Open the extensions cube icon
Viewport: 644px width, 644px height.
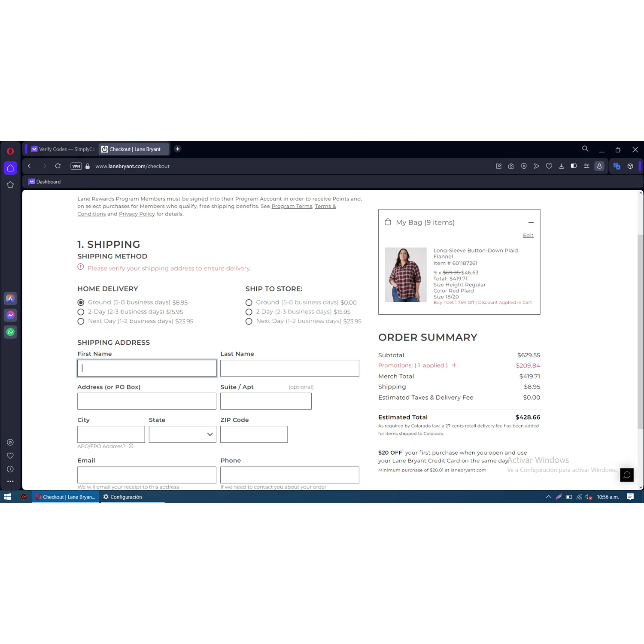pyautogui.click(x=630, y=166)
